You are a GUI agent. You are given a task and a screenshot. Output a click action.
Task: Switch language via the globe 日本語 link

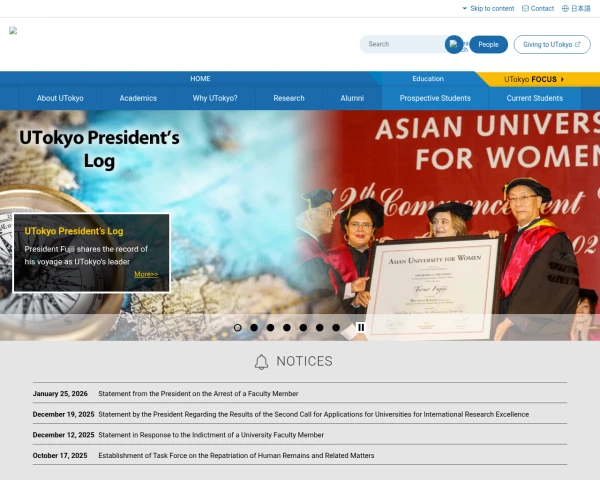pos(576,8)
